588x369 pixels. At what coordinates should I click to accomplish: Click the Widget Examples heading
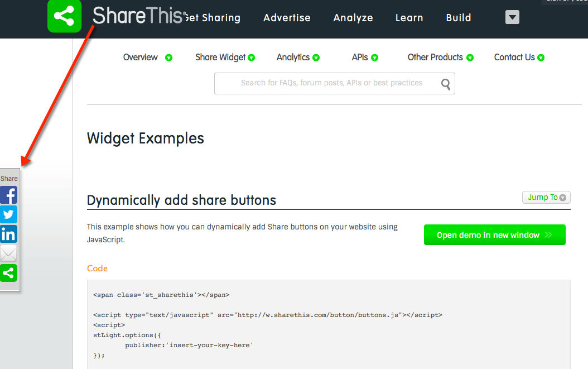pyautogui.click(x=145, y=138)
